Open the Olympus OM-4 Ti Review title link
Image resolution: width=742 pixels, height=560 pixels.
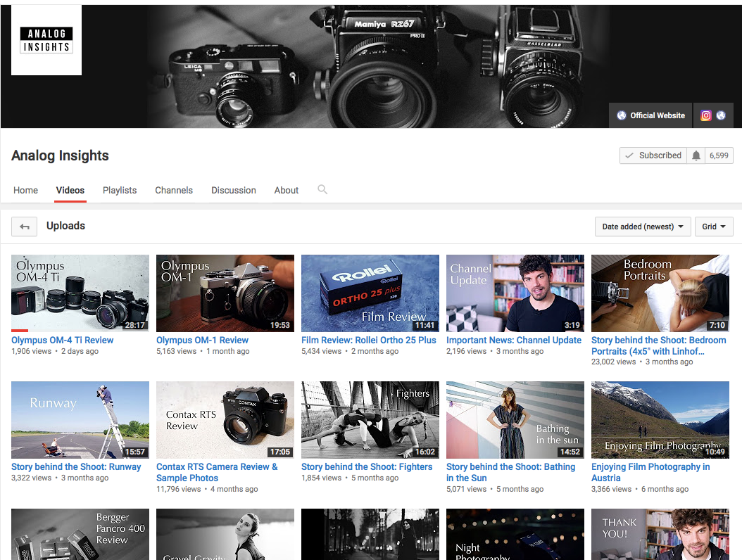pos(63,340)
